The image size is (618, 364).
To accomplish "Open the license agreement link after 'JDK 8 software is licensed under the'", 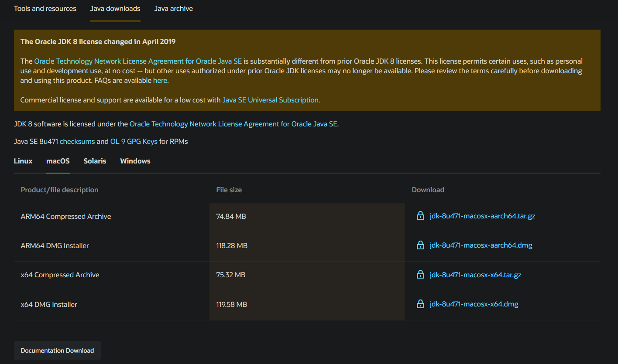I will (233, 124).
